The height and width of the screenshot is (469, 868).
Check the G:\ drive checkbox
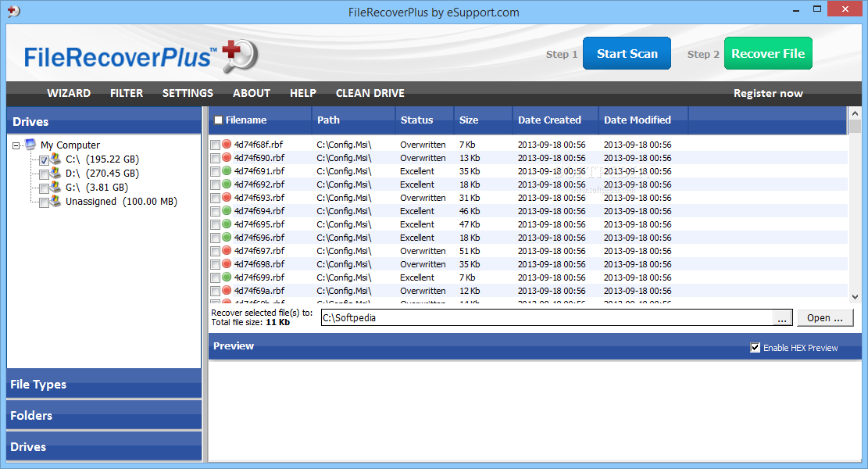pos(45,189)
